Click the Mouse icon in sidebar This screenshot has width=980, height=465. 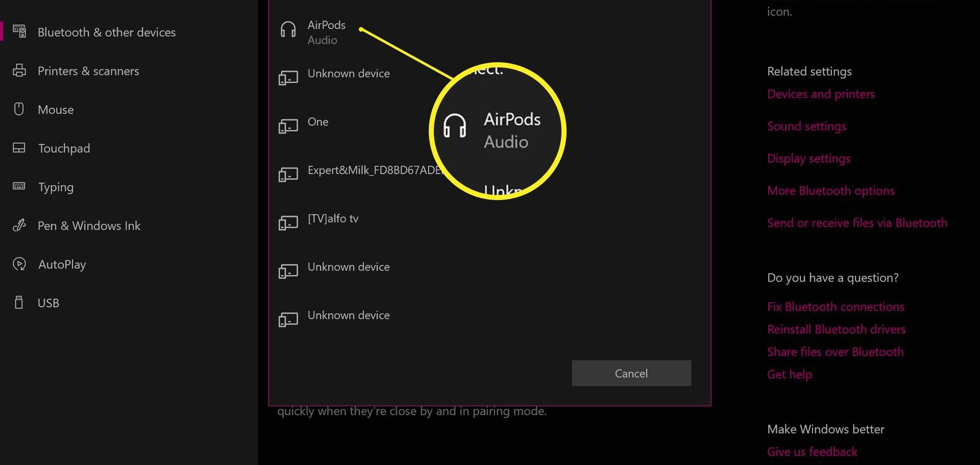click(19, 109)
